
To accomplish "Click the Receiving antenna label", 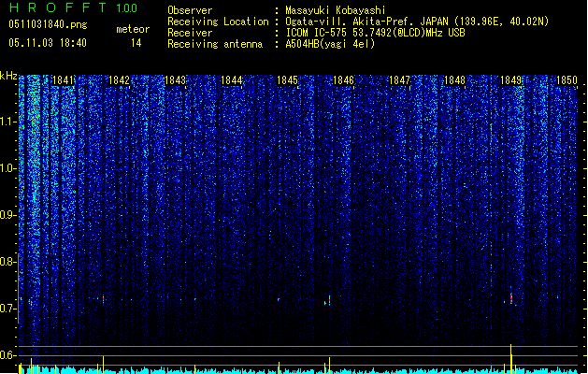I will [215, 44].
